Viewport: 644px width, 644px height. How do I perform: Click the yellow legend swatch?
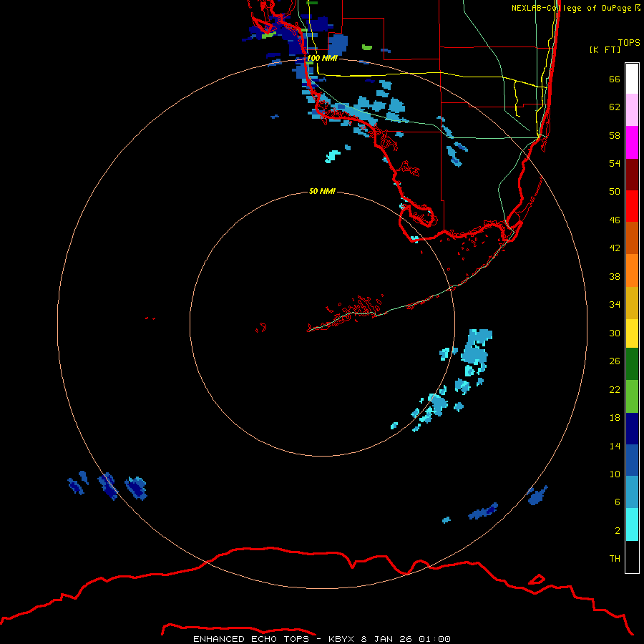click(x=632, y=333)
